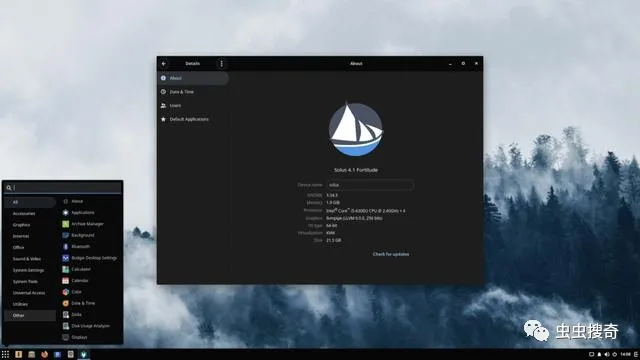Click the volume speaker icon in system tray
This screenshot has width=640, height=360.
(607, 354)
